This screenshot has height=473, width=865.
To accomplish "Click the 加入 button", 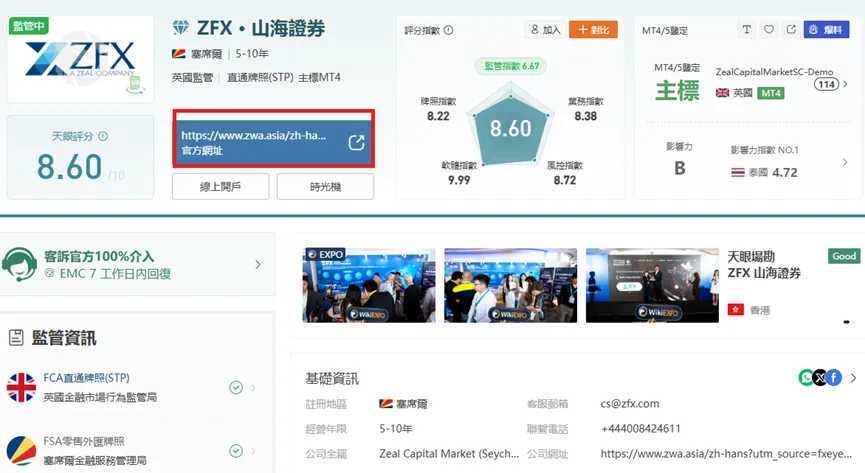I will [x=545, y=30].
